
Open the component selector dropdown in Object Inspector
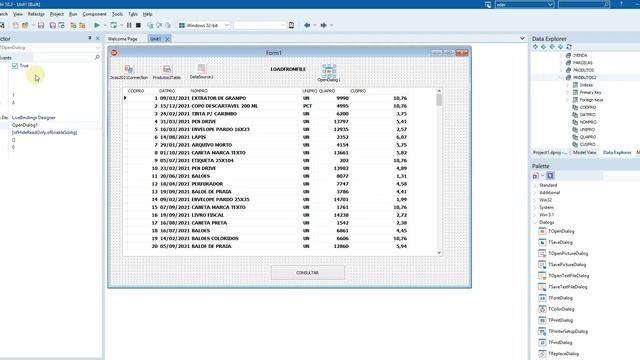coord(98,48)
